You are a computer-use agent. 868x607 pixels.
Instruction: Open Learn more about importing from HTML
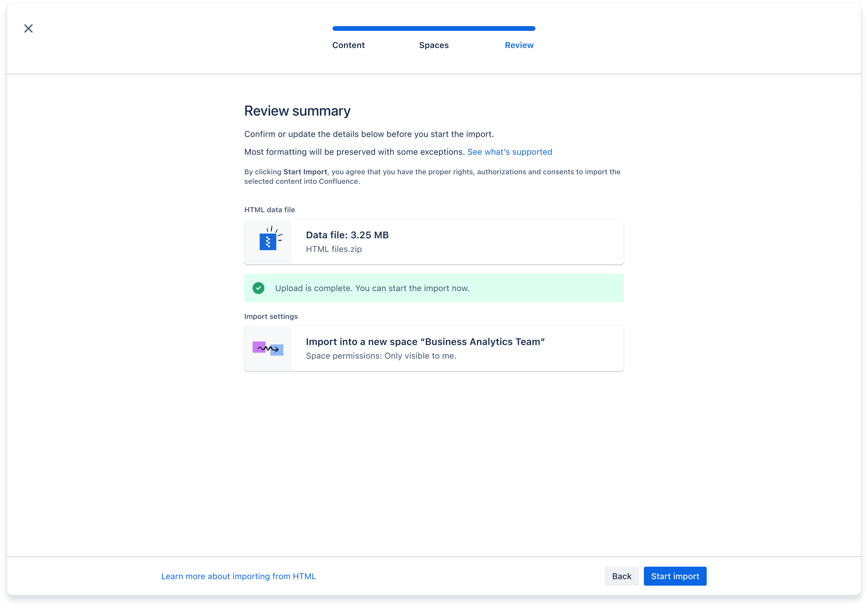(x=239, y=576)
